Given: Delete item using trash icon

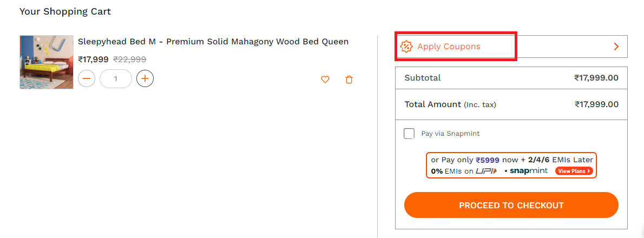Looking at the screenshot, I should [x=349, y=80].
